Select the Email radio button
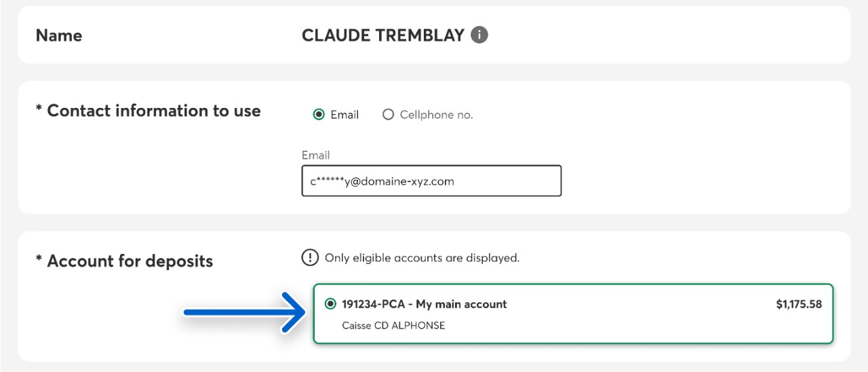 click(x=319, y=115)
